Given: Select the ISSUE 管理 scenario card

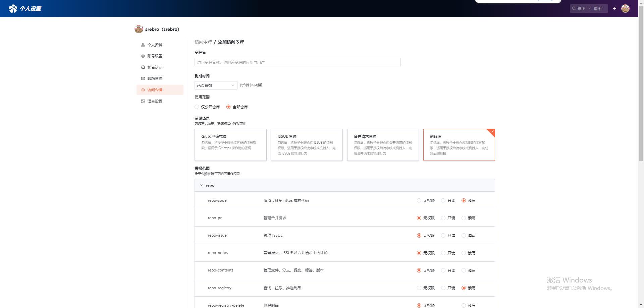Looking at the screenshot, I should pyautogui.click(x=307, y=145).
